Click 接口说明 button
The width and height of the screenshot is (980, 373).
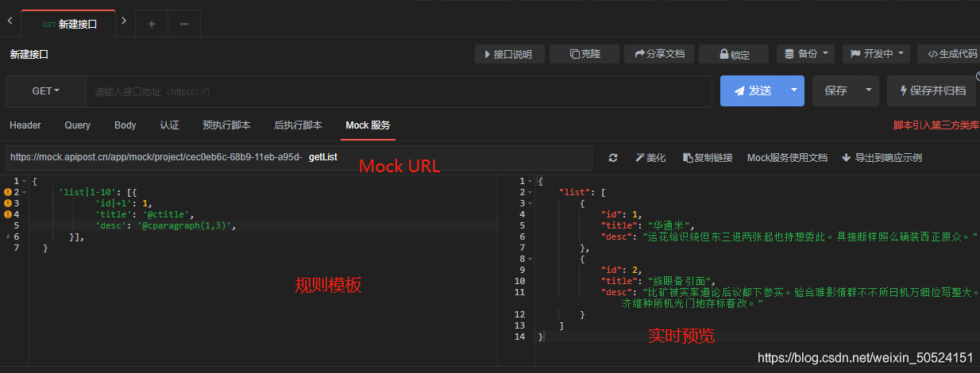pyautogui.click(x=509, y=54)
